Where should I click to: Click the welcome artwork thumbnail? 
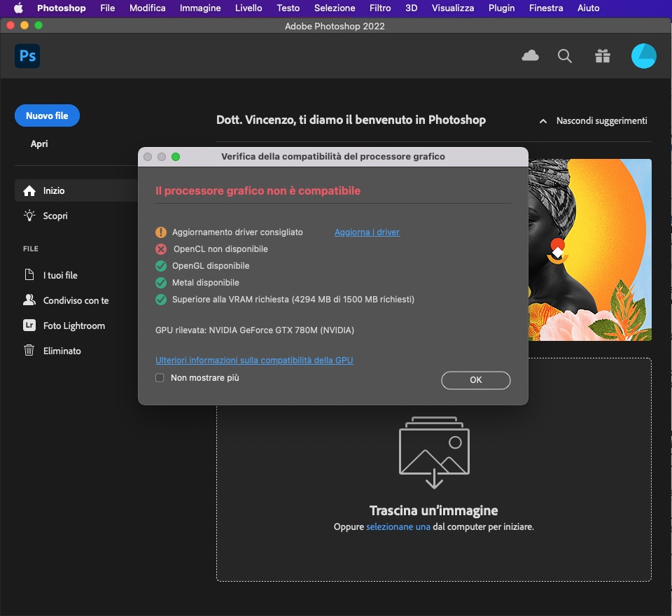point(590,250)
